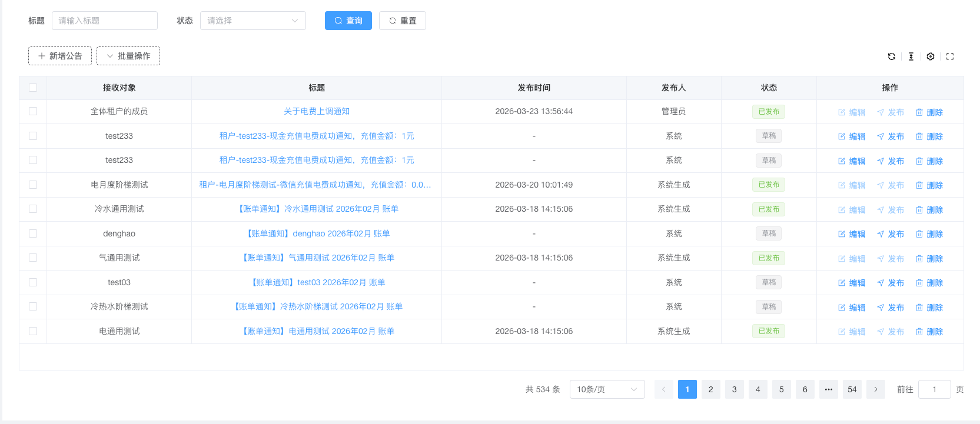The width and height of the screenshot is (980, 424).
Task: Delete the 电月度阶梯测试 row
Action: pos(929,185)
